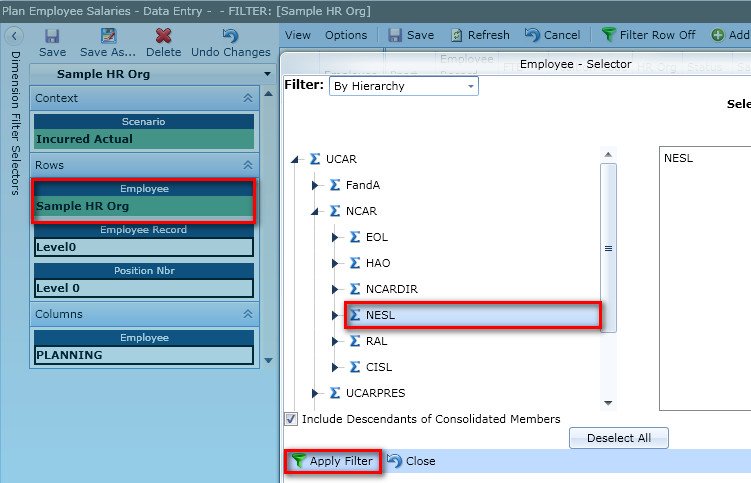
Task: Select NESL in the hierarchy tree
Action: [380, 315]
